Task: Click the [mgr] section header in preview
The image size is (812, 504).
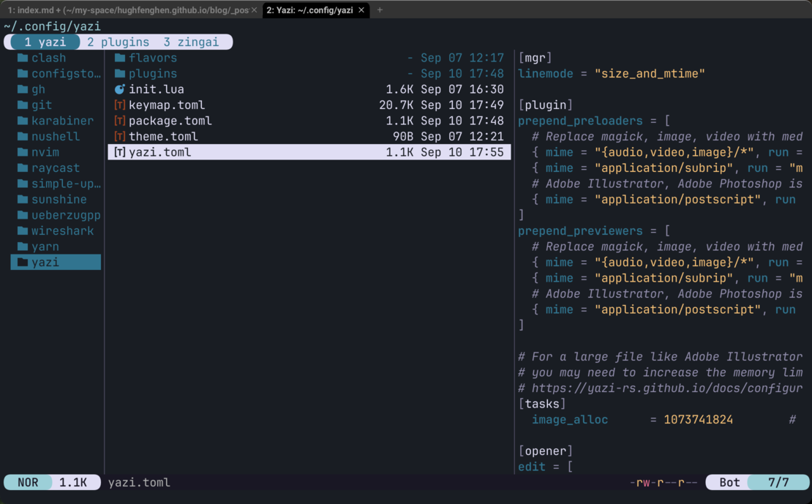Action: (x=535, y=58)
